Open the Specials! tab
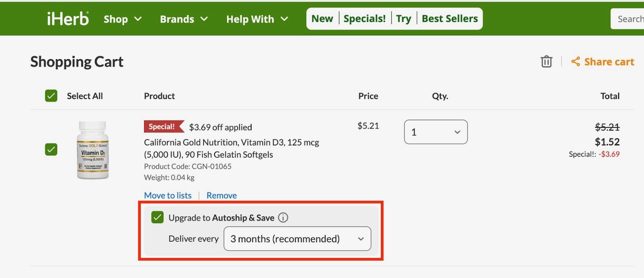This screenshot has height=278, width=644. pos(364,19)
